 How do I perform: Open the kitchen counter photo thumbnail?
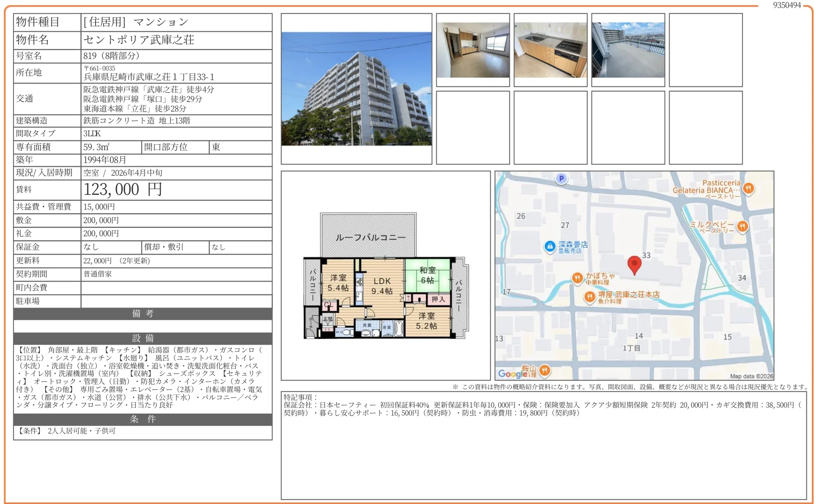[x=550, y=50]
